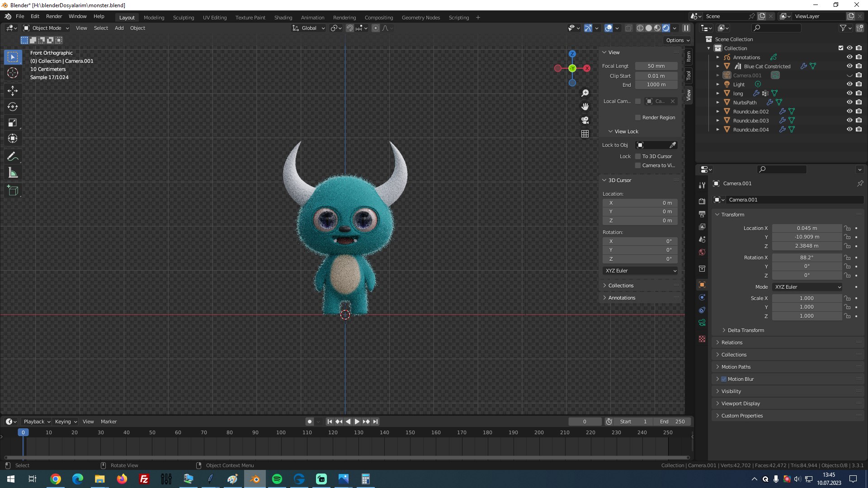The height and width of the screenshot is (488, 868).
Task: Toggle camera view icon in viewport
Action: click(x=585, y=120)
